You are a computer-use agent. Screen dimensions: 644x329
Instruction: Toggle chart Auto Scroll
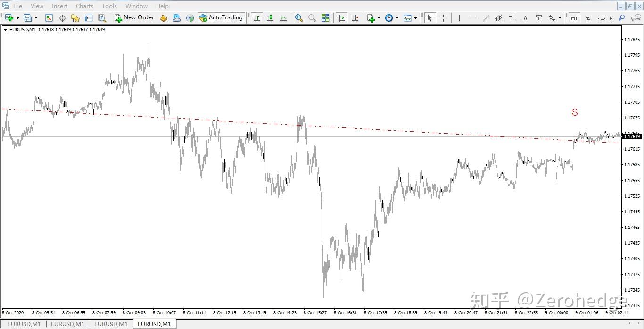click(342, 18)
